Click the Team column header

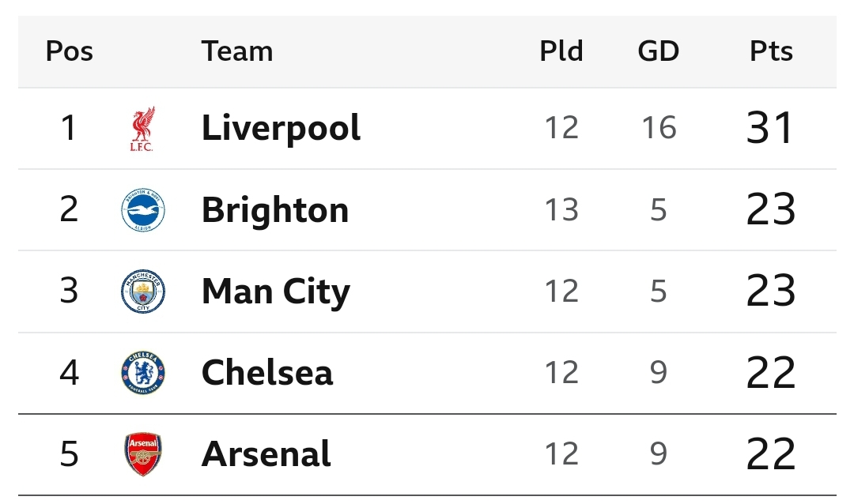(237, 51)
